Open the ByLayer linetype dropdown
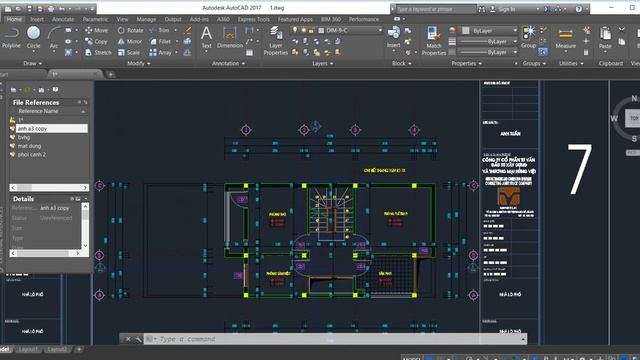Viewport: 640px width, 360px height. (488, 52)
